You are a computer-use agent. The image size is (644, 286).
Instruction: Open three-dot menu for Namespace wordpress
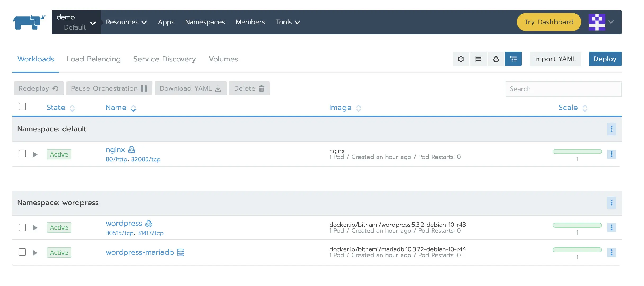click(x=611, y=203)
